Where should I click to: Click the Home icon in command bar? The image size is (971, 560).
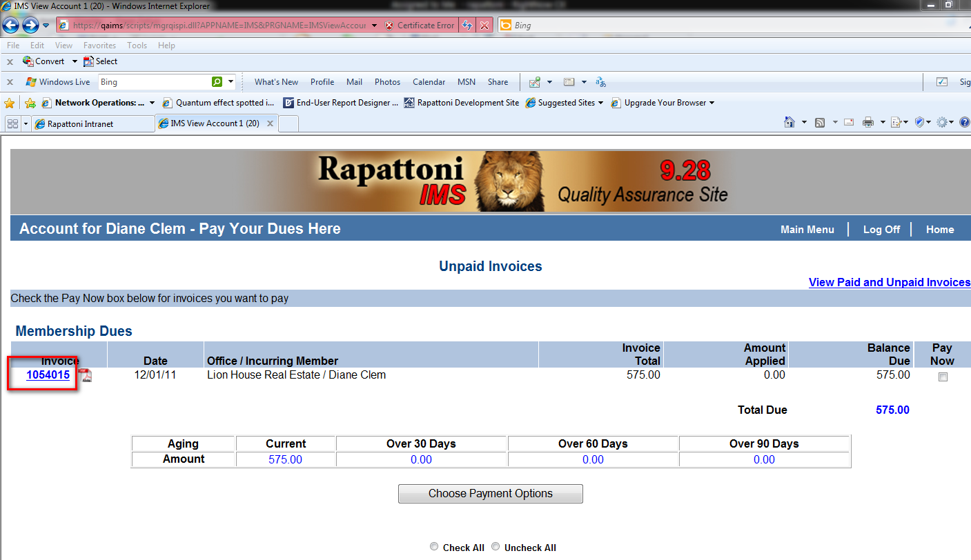click(789, 123)
